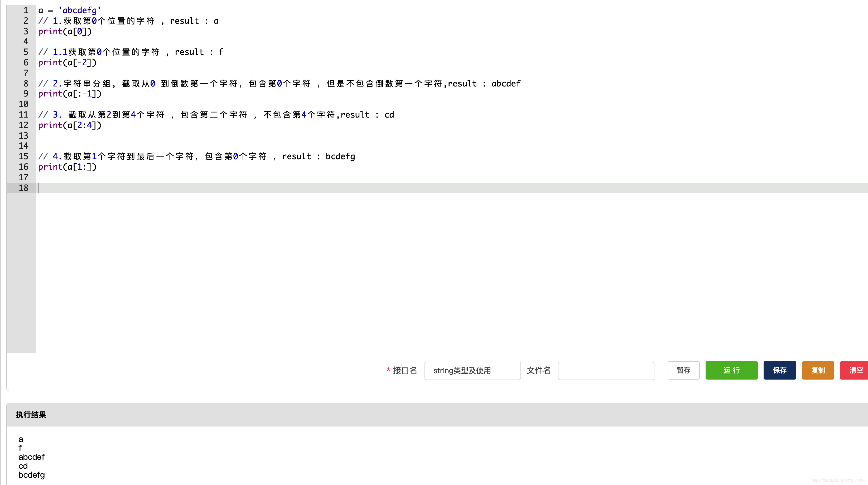Click the 文件名 field label
Screen dimensions: 868x485
[538, 371]
